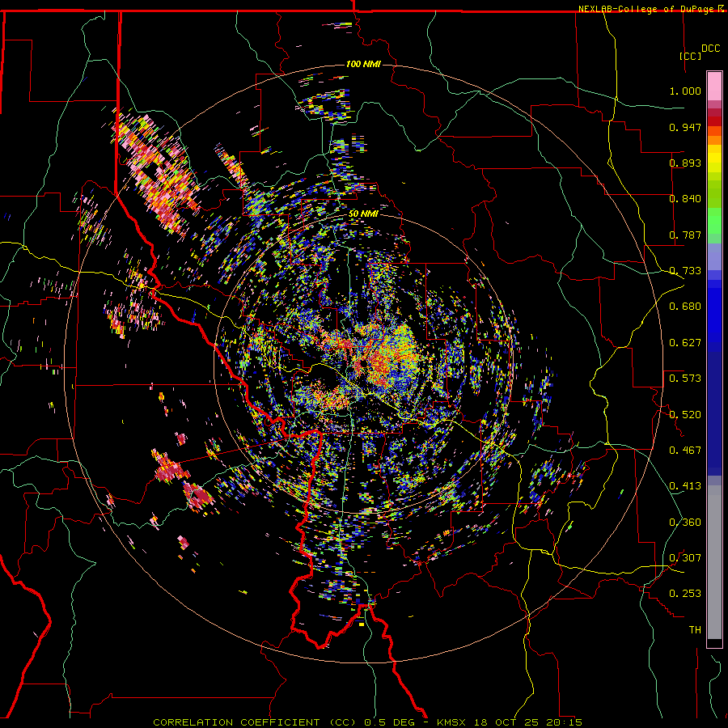Click the 0.253 scale value
728x728 pixels.
point(685,594)
